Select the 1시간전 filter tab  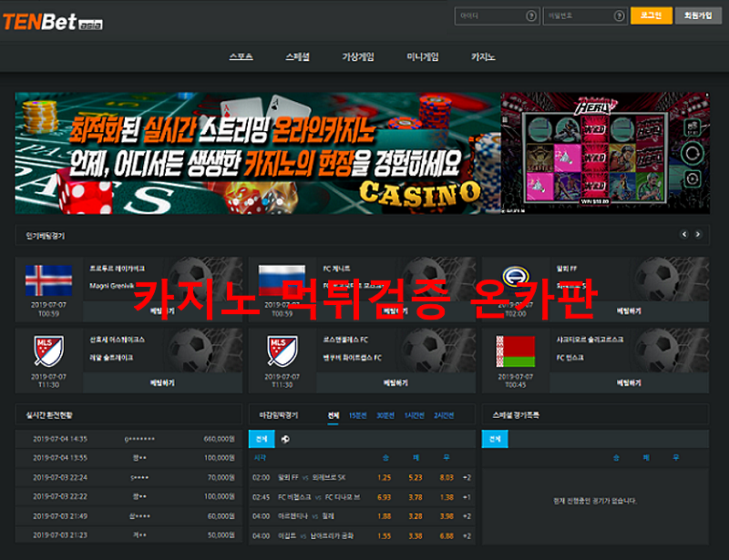click(414, 415)
